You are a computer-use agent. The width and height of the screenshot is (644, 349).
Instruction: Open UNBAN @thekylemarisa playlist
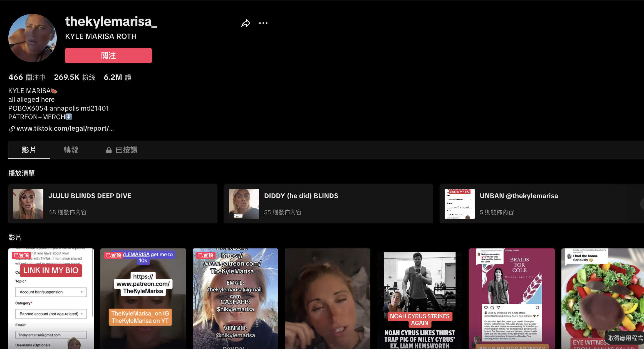[x=542, y=204]
